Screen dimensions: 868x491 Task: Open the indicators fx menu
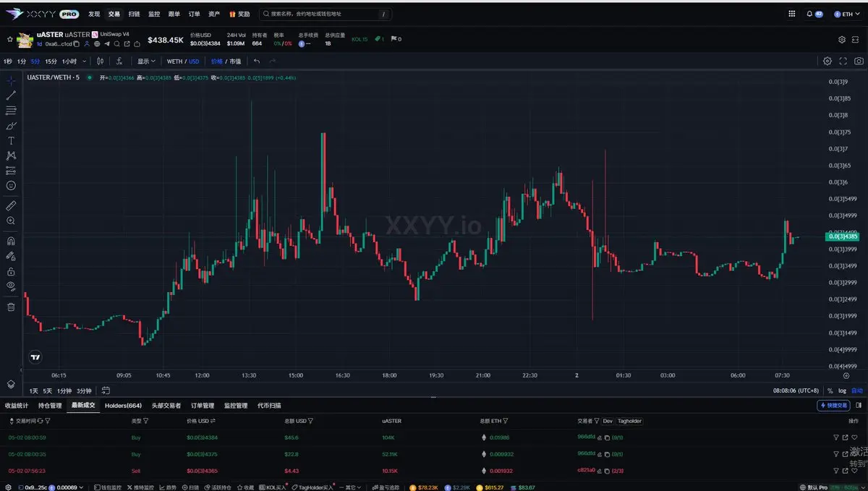point(119,61)
